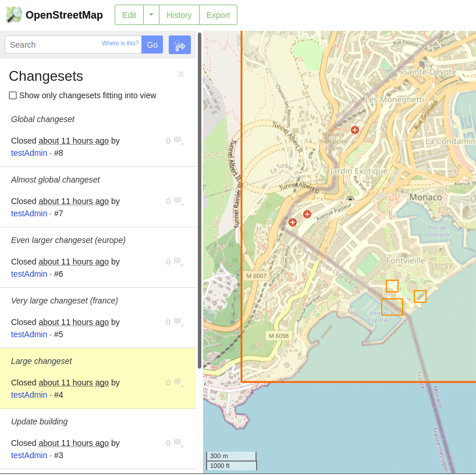Click the Edit button

point(129,15)
